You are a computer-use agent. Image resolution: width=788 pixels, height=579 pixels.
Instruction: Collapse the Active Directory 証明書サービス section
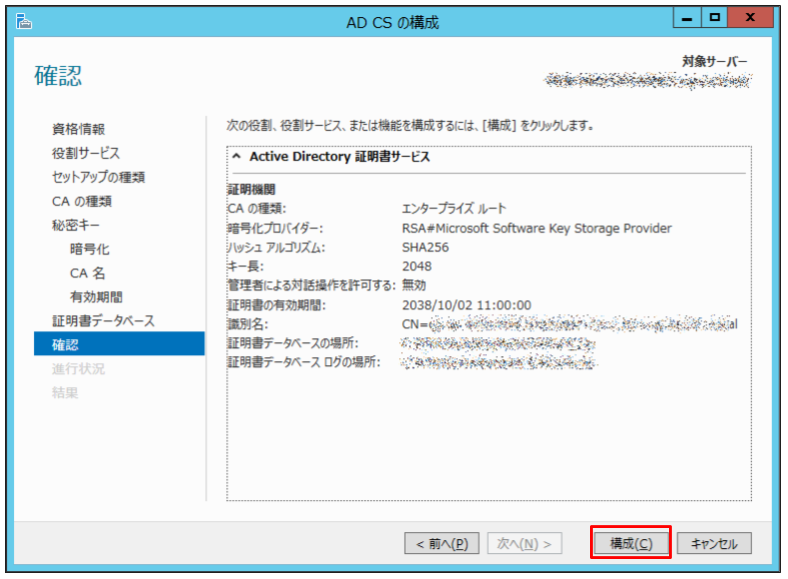point(237,156)
